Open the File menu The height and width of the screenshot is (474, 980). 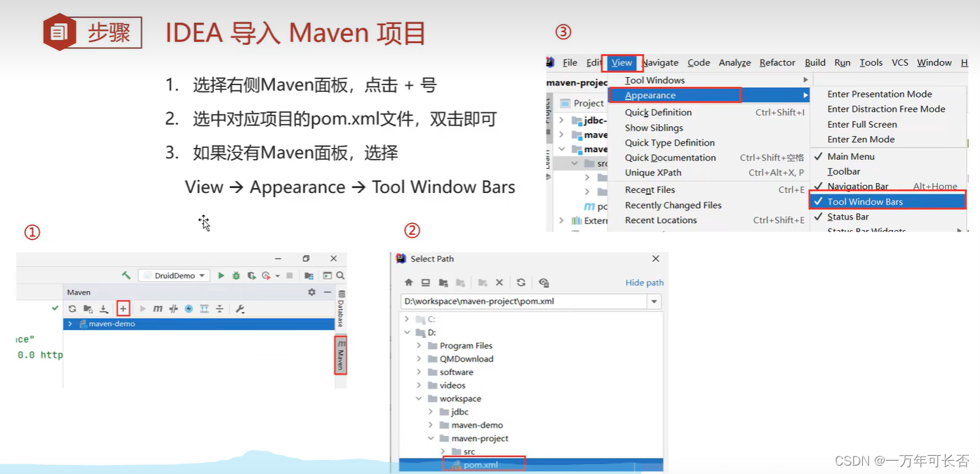(x=570, y=62)
